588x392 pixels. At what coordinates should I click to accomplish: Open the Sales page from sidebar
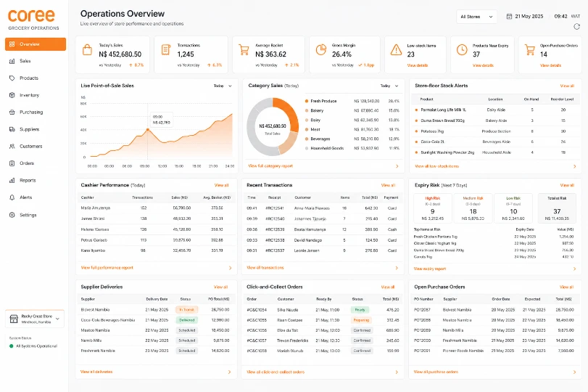point(25,61)
